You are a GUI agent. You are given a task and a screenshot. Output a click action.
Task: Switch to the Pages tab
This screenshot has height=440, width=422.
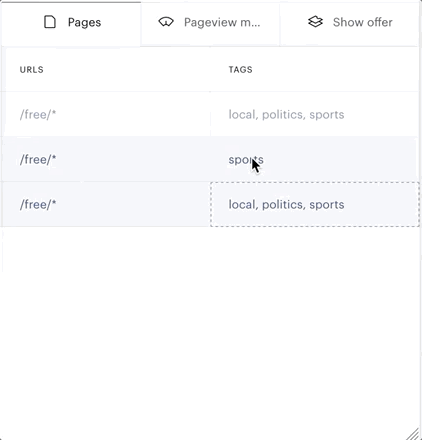coord(71,23)
